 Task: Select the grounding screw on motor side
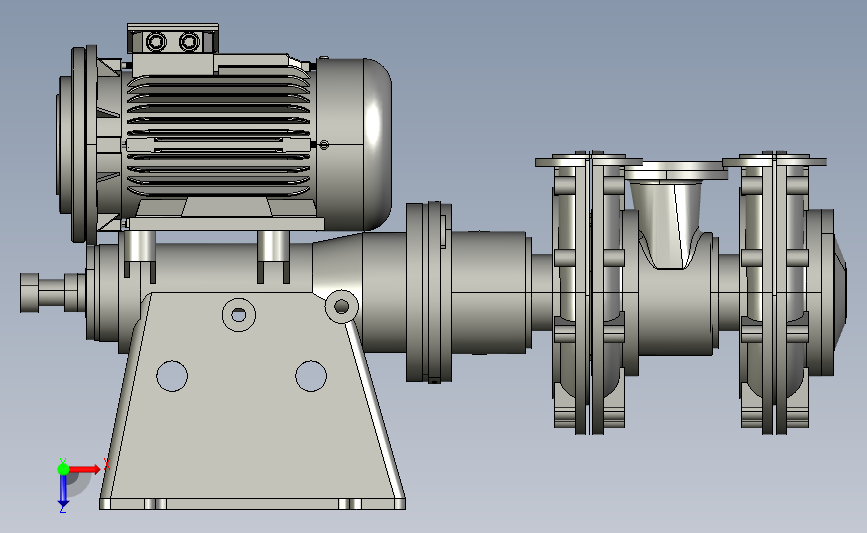pyautogui.click(x=324, y=145)
